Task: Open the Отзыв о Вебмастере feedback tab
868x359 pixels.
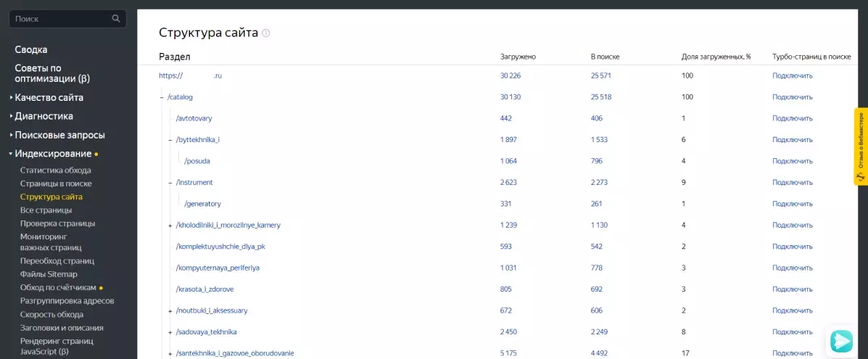Action: 861,147
